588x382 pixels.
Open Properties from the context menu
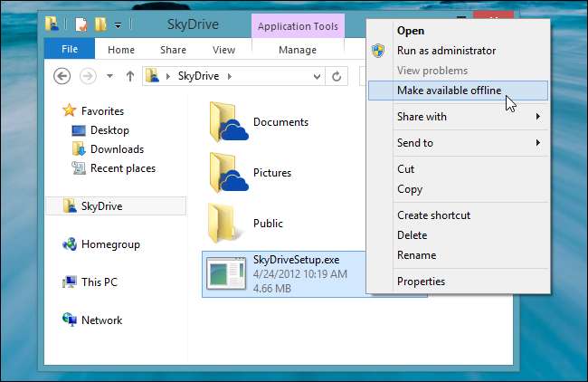tap(458, 282)
